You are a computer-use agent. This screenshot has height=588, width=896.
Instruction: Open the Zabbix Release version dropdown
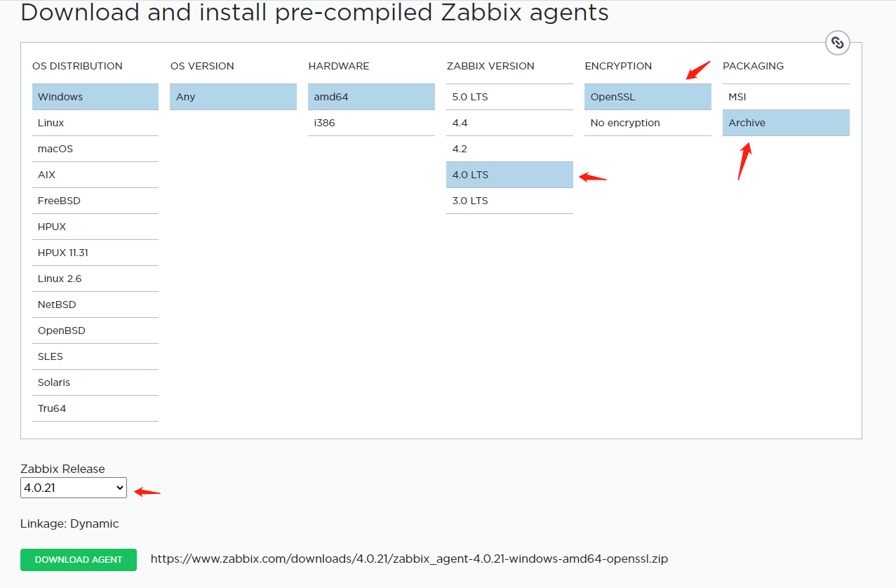coord(73,487)
